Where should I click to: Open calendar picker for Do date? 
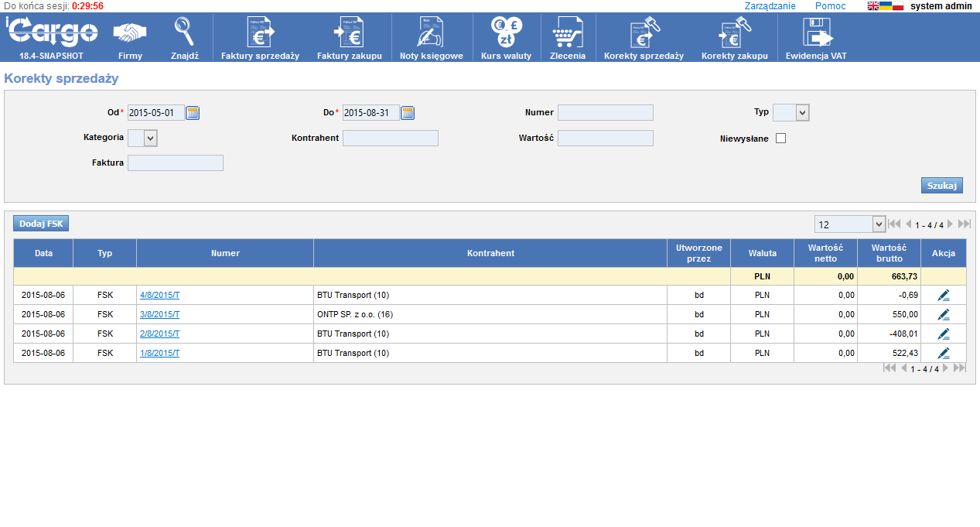pyautogui.click(x=408, y=113)
